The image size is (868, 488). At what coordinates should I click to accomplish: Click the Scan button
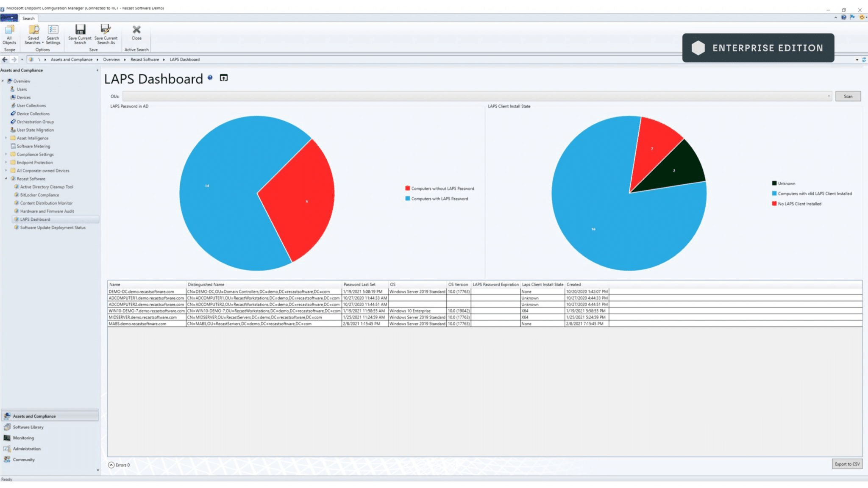[x=848, y=96]
